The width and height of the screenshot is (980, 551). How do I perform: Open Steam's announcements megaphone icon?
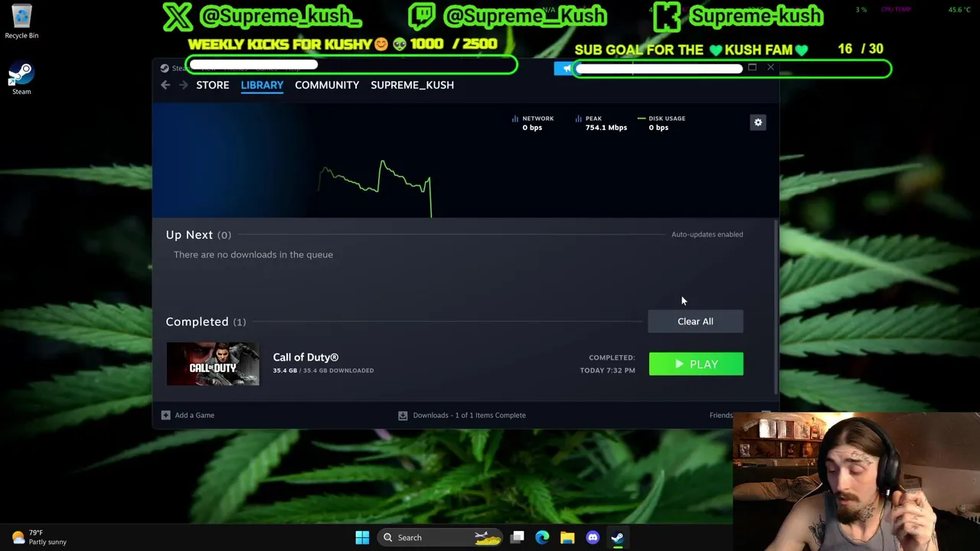coord(567,68)
